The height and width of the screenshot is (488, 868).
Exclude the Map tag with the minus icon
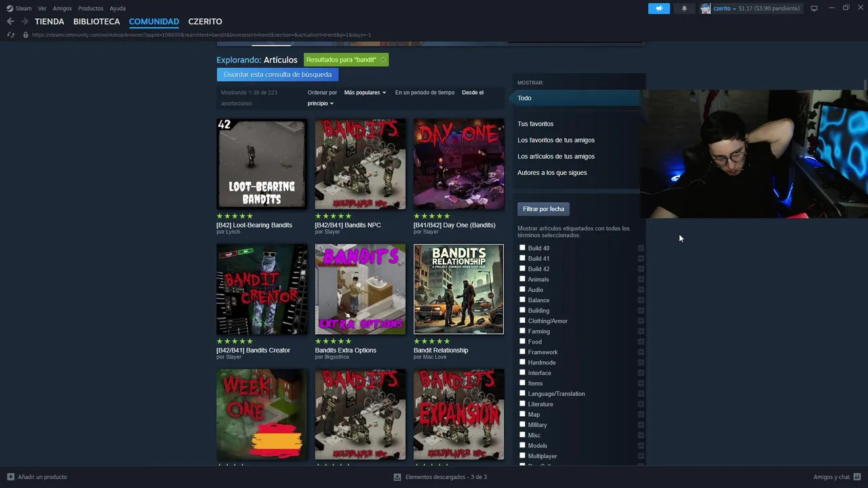(x=641, y=414)
